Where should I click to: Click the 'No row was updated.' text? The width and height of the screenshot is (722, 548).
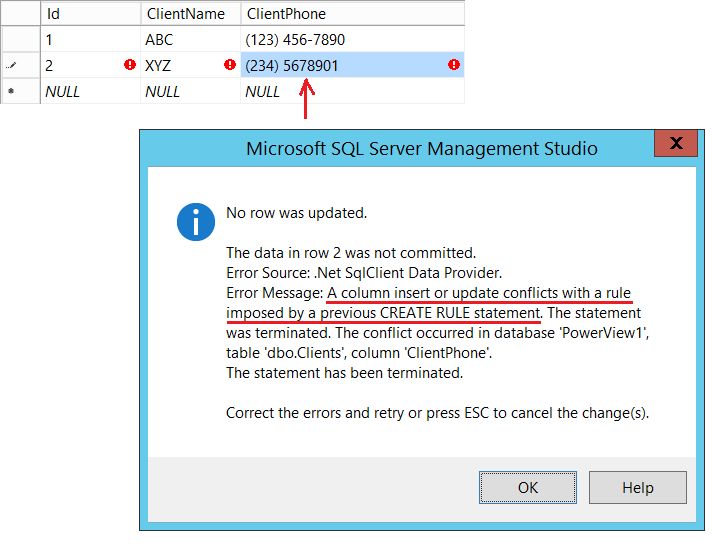297,213
